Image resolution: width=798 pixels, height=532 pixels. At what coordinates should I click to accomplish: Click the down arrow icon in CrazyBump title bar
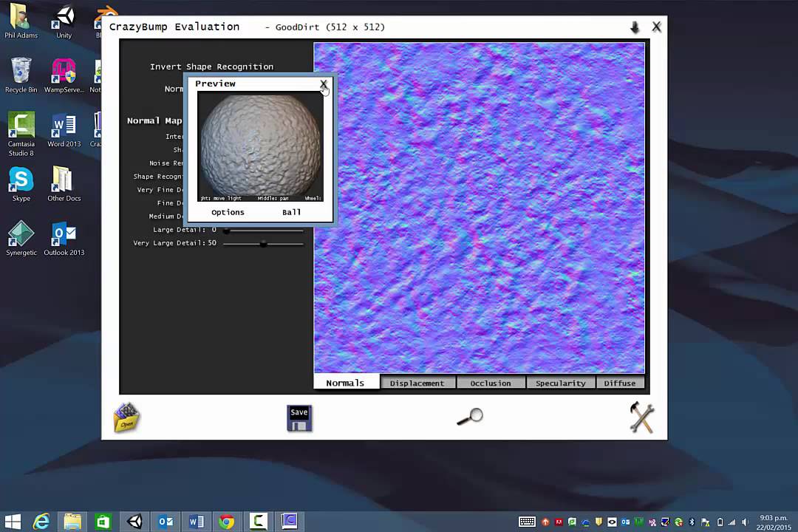(634, 27)
